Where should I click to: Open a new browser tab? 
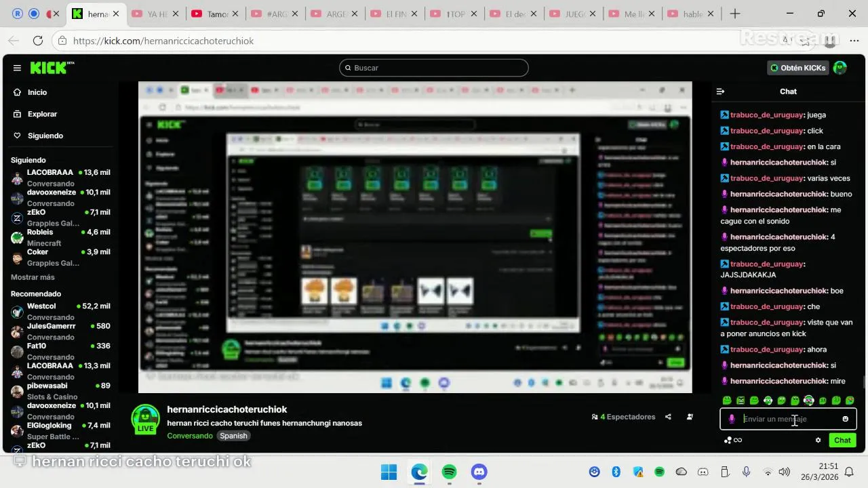(735, 14)
